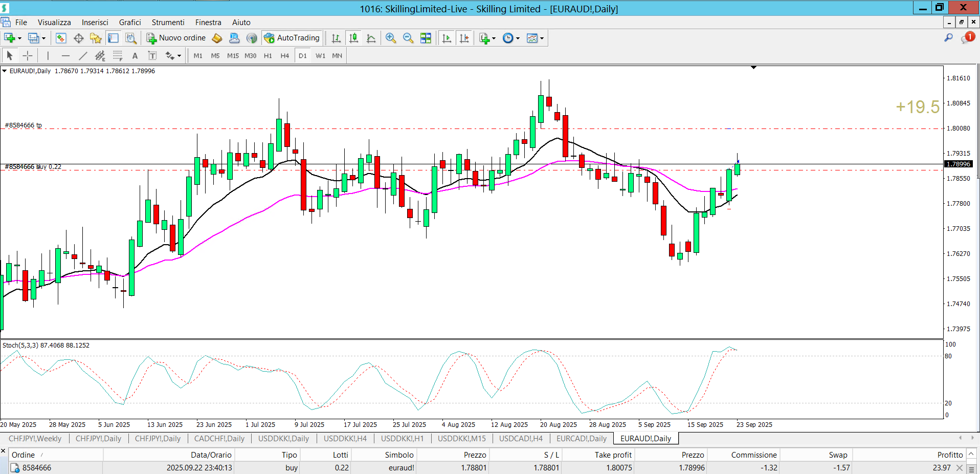Tile the chart windows
This screenshot has height=474, width=980.
[426, 38]
